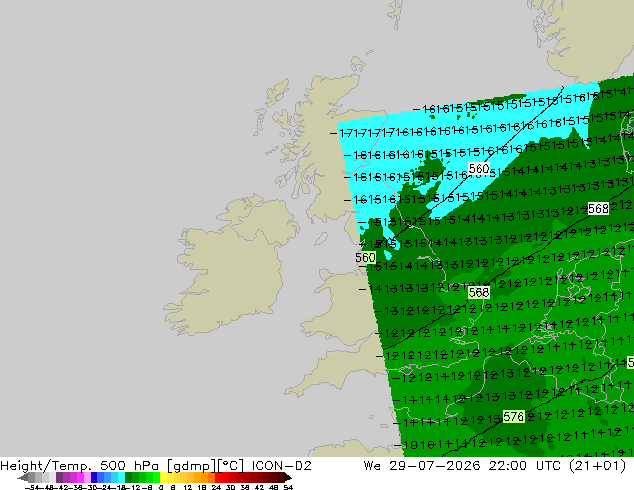Click the 0 legend scale value
The height and width of the screenshot is (490, 634).
[161, 487]
